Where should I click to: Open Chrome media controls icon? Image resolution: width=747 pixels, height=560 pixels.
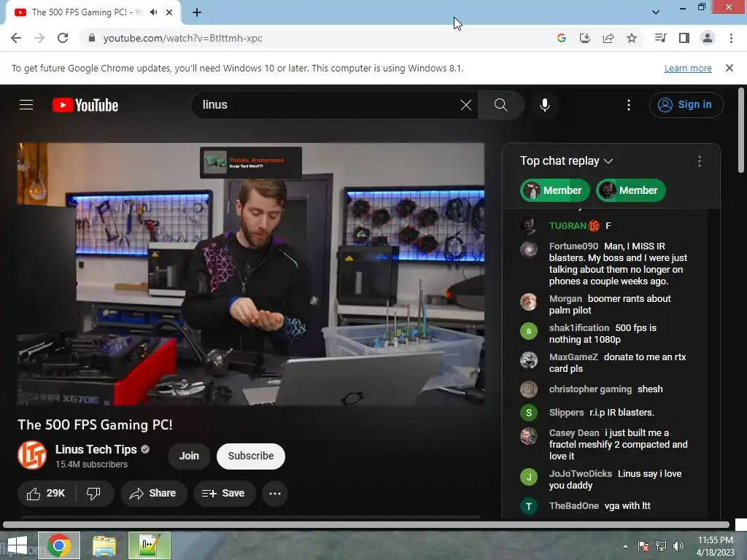660,38
